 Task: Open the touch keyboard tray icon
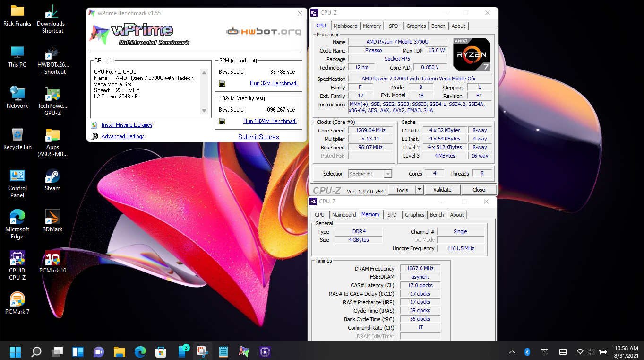(544, 352)
